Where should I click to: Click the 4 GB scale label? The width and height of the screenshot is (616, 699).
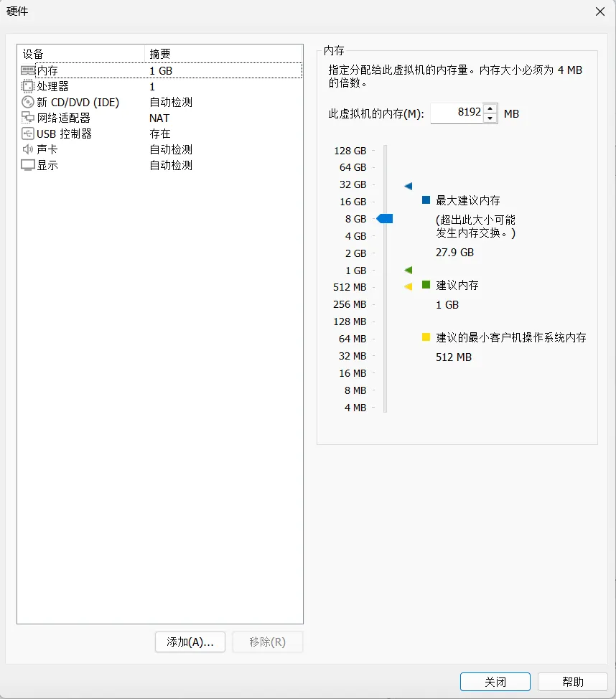(355, 236)
